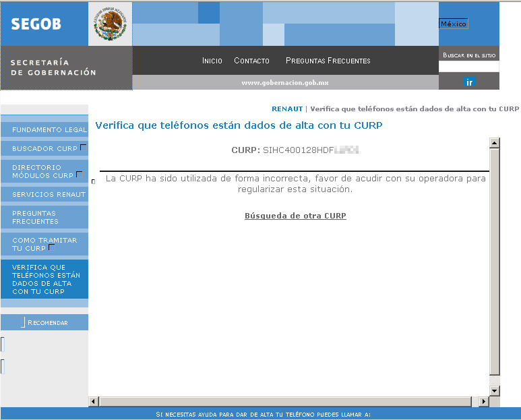This screenshot has width=521, height=420.
Task: Open Fundamento Legal in sidebar
Action: click(44, 129)
